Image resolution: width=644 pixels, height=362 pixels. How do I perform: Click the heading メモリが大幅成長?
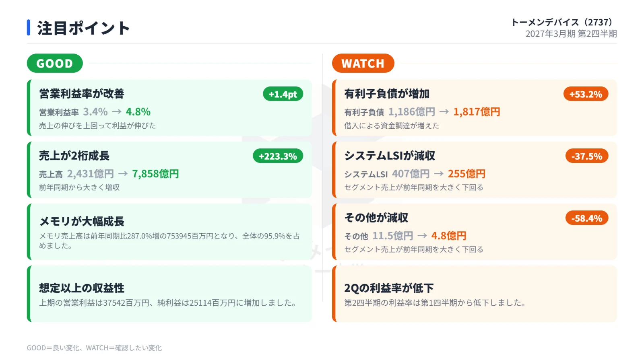click(x=82, y=221)
